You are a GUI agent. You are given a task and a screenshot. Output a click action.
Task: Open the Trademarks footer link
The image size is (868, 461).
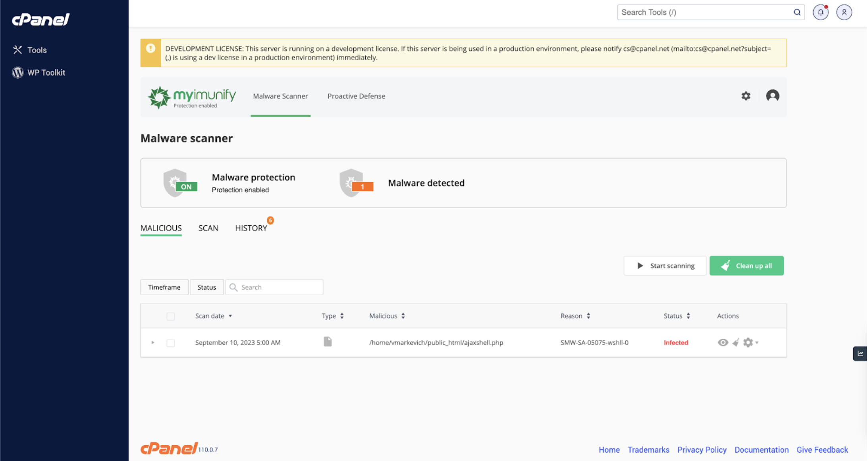click(648, 450)
